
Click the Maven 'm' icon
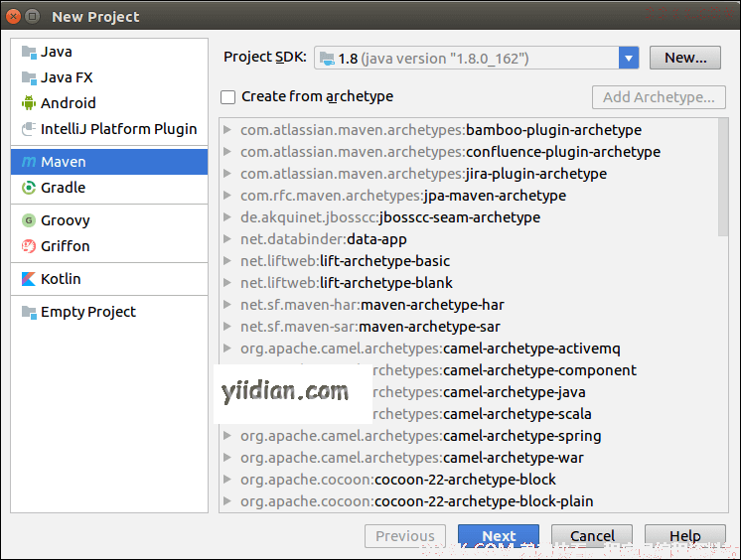[29, 162]
